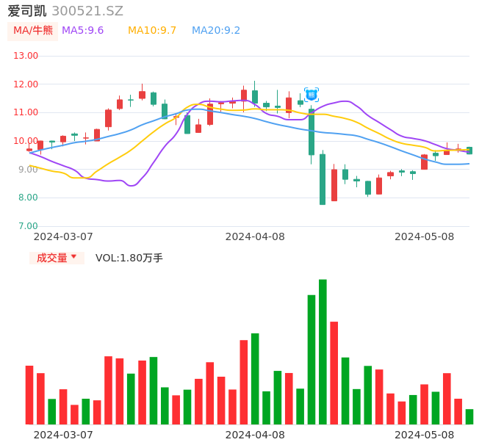Image resolution: width=504 pixels, height=445 pixels.
Task: Click the tallest green volume bar
Action: [323, 352]
